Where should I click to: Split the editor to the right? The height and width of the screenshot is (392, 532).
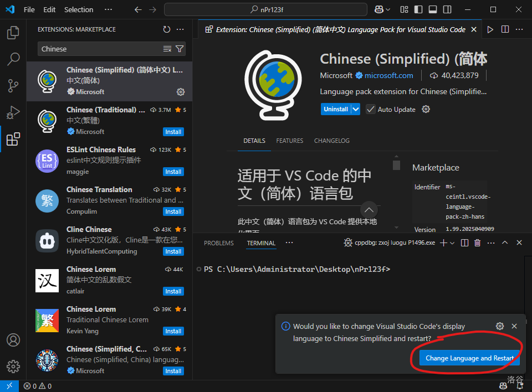tap(505, 29)
